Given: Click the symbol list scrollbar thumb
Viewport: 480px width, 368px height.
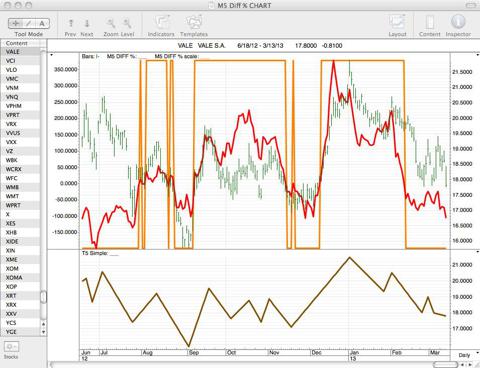Looking at the screenshot, I should [43, 297].
